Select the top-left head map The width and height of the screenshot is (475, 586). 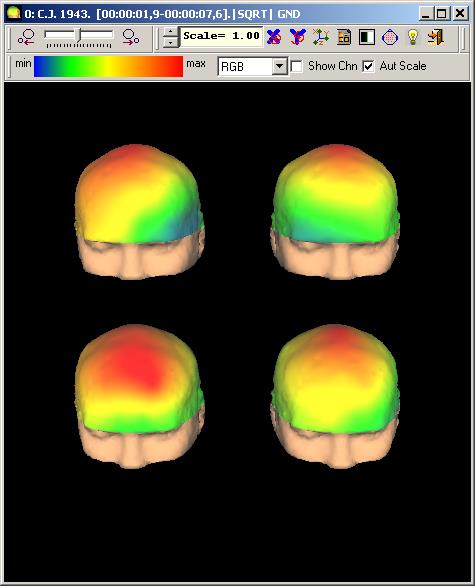tap(139, 212)
